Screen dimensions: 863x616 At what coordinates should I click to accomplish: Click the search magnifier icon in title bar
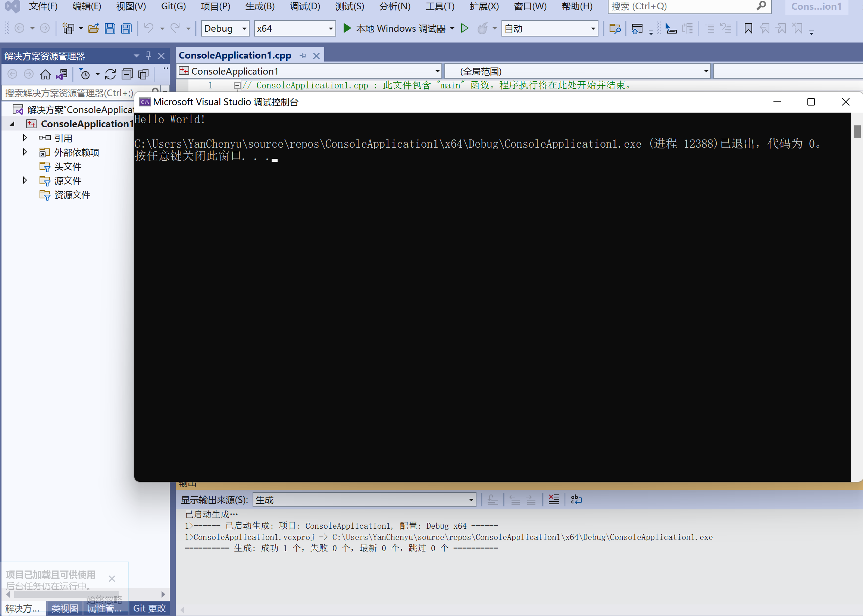[761, 6]
